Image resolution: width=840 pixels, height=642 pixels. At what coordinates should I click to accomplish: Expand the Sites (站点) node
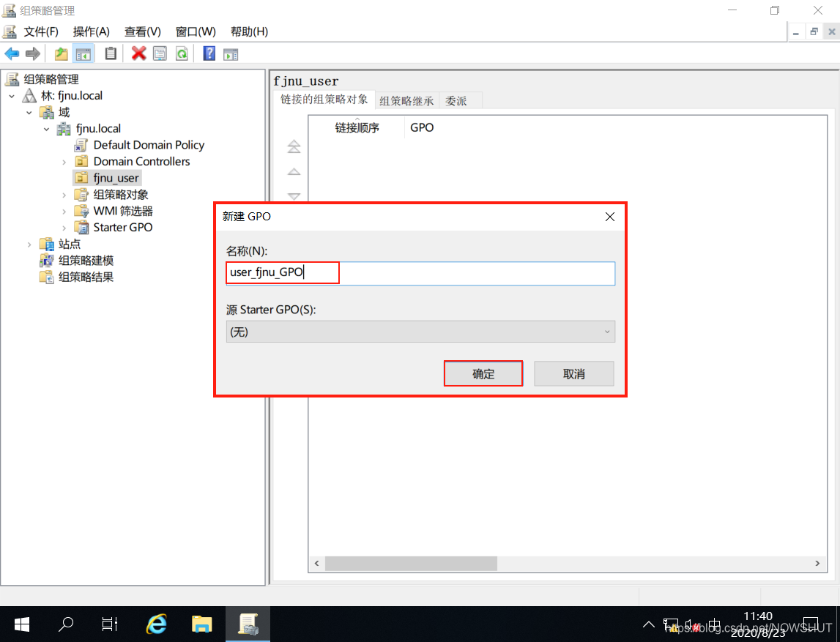[x=29, y=245]
